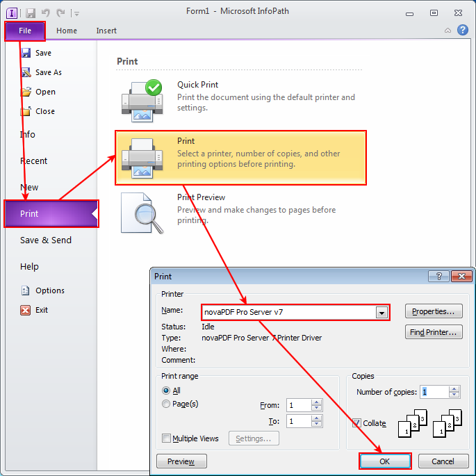476x476 pixels.
Task: Click the Number of copies field
Action: [x=434, y=392]
